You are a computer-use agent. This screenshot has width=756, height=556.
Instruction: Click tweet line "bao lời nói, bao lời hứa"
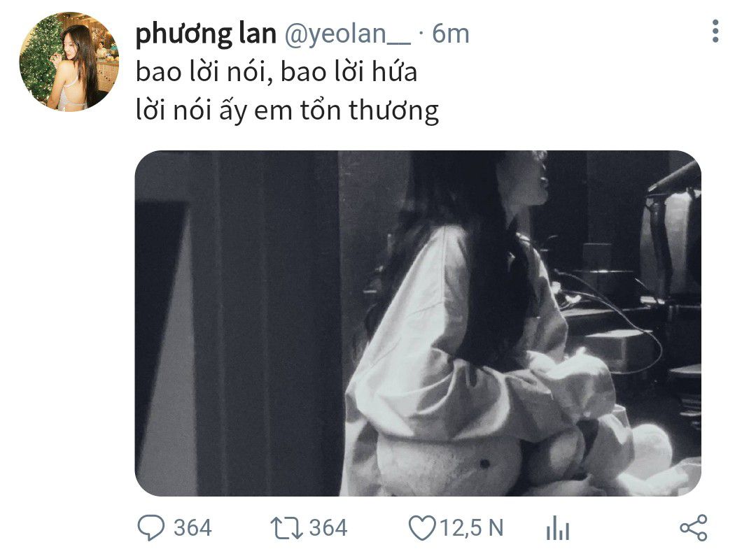click(x=276, y=72)
